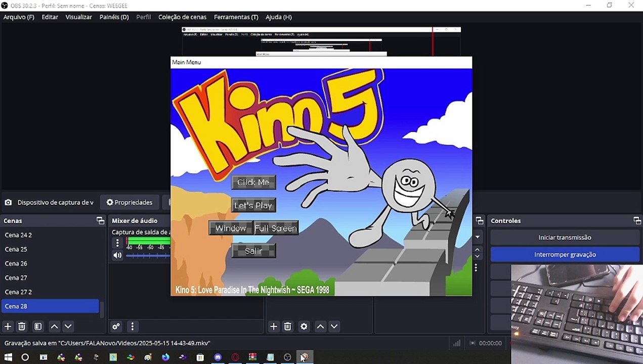Click the green audio level meter
Screen dimensions: 643x364
(x=148, y=241)
